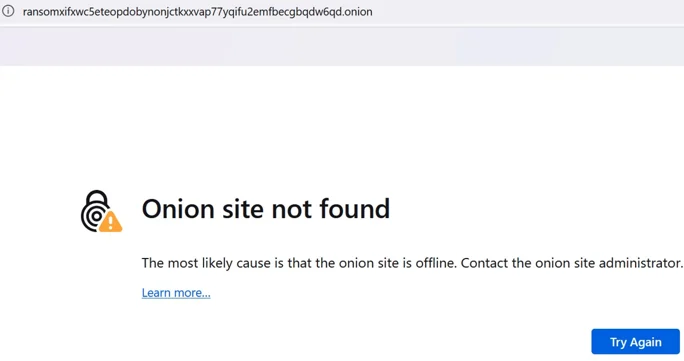Click the concentric onion rings inside the padlock
This screenshot has height=361, width=684.
(x=96, y=216)
